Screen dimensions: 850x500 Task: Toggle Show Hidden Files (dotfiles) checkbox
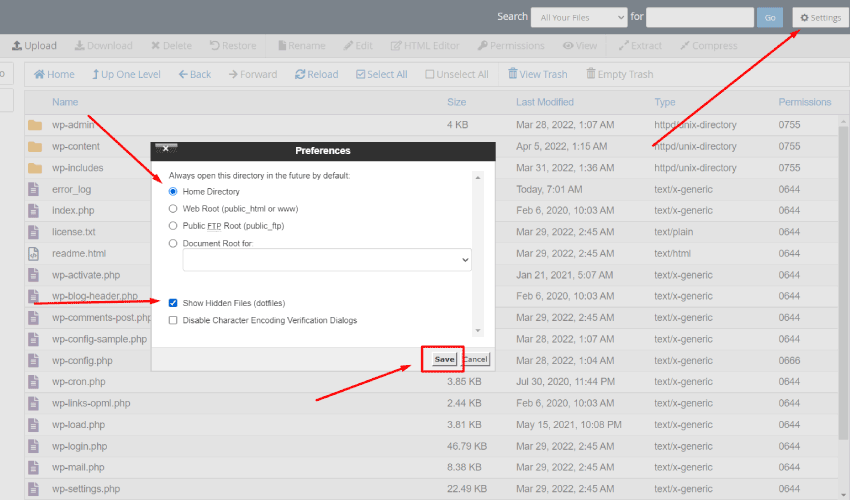pyautogui.click(x=173, y=302)
